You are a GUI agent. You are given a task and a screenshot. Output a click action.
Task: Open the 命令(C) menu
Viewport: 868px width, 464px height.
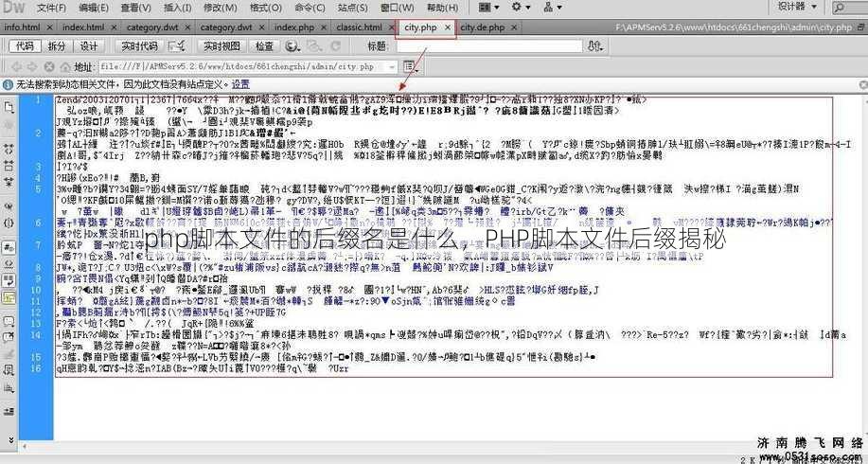pyautogui.click(x=310, y=8)
